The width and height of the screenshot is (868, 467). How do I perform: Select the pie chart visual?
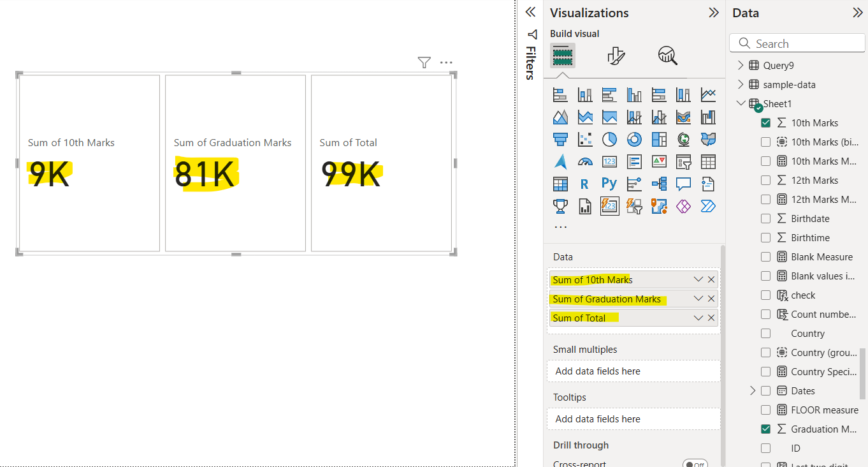(x=609, y=139)
